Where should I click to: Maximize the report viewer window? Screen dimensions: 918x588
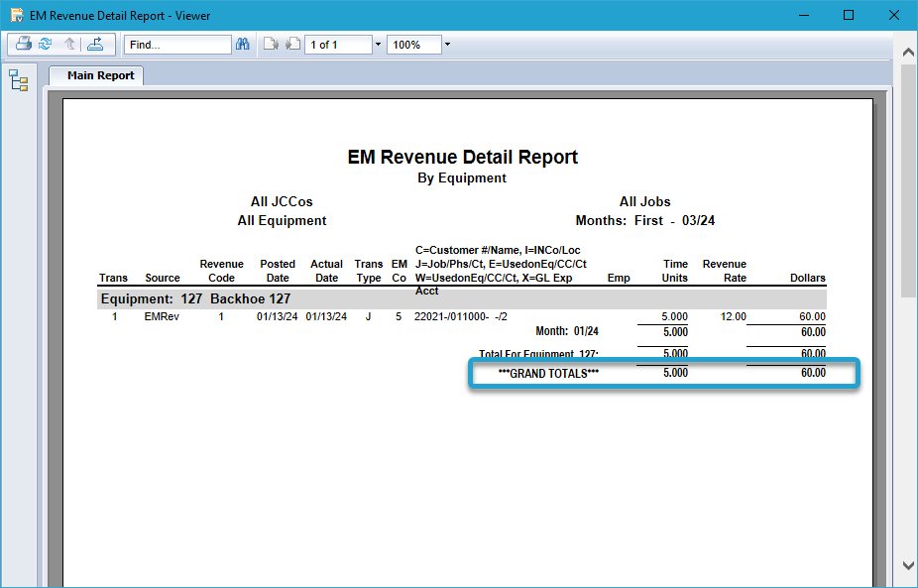click(x=849, y=15)
